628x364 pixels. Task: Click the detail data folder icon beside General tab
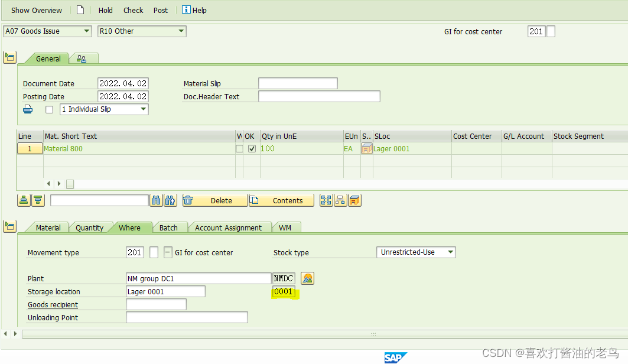tap(9, 57)
